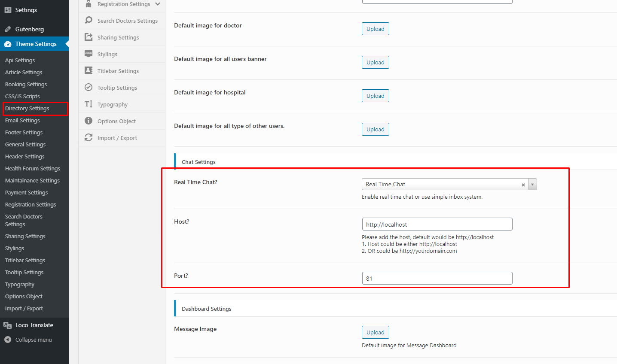Click the Import / Export refresh icon
The image size is (617, 364).
tap(89, 137)
